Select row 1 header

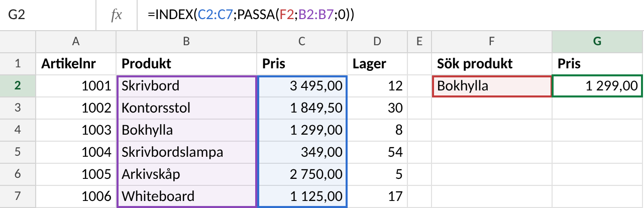coord(18,63)
